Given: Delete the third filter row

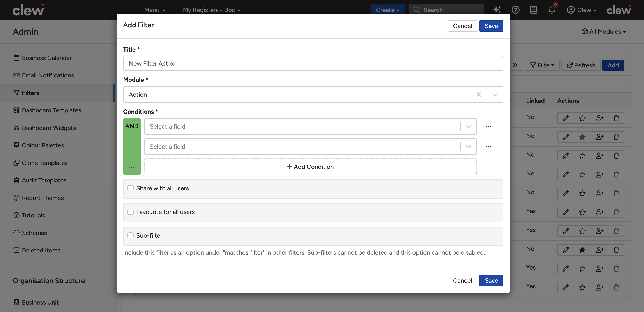Looking at the screenshot, I should 616,156.
